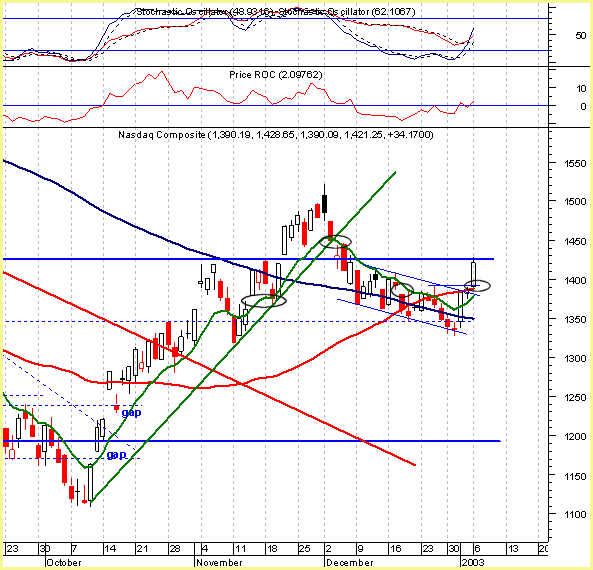The image size is (593, 570).
Task: Click the upper gap annotation near 1230
Action: 131,413
